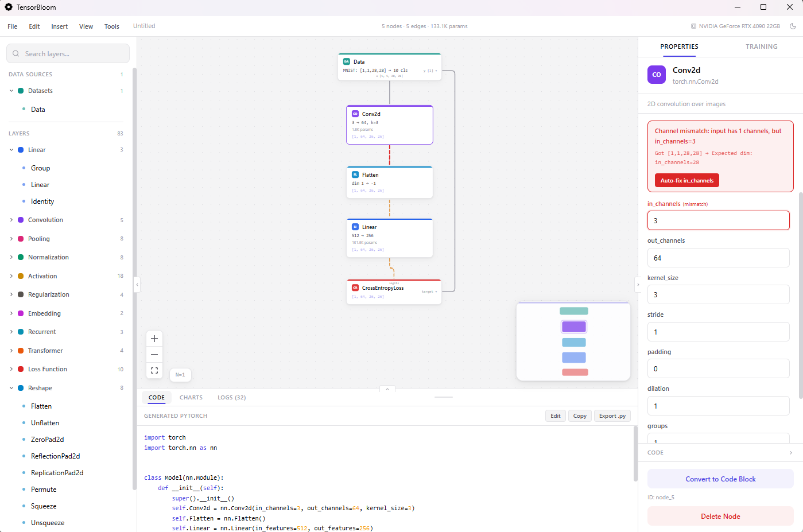The height and width of the screenshot is (532, 803).
Task: Click the N=1 batch size badge
Action: pos(180,374)
